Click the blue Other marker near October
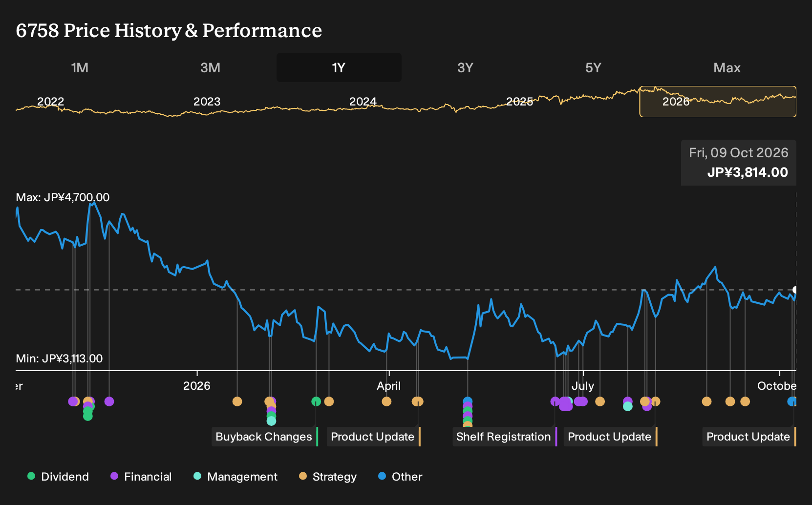The height and width of the screenshot is (505, 812). click(x=792, y=401)
